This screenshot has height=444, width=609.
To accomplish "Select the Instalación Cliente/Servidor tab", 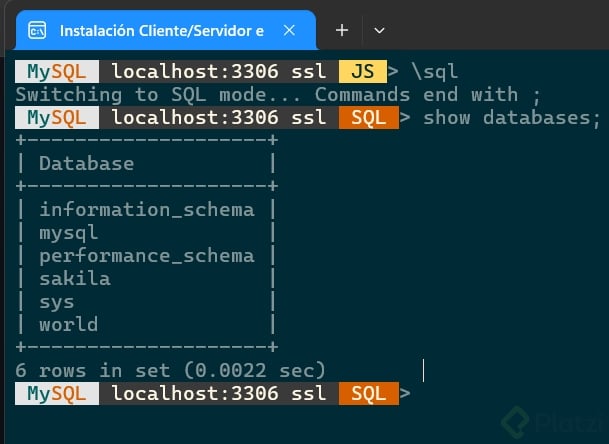I will tap(166, 30).
